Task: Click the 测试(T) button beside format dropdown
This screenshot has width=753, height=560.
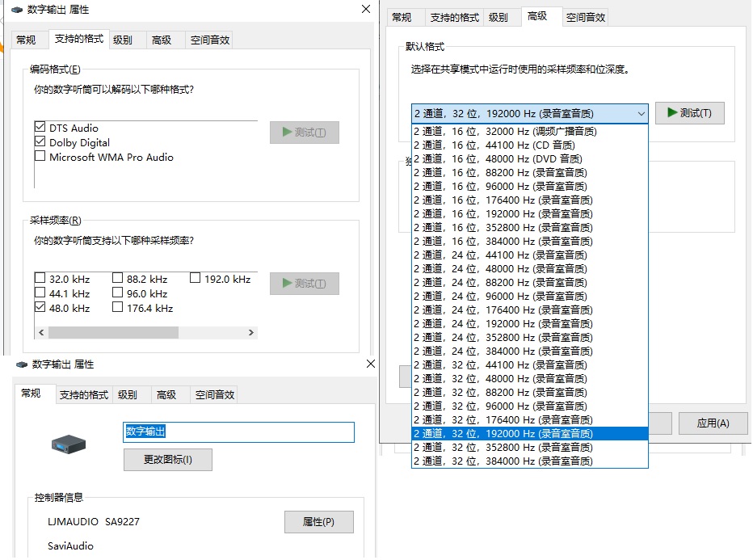Action: 690,113
